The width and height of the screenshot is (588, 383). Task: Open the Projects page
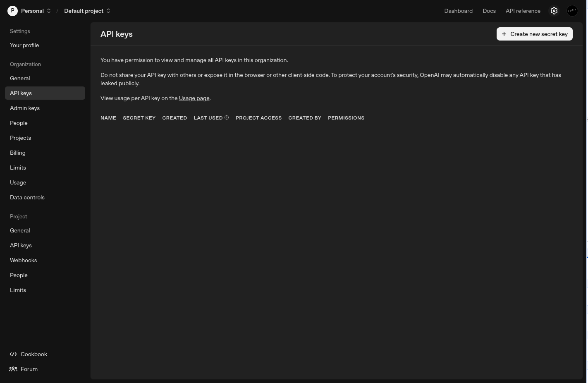point(45,138)
